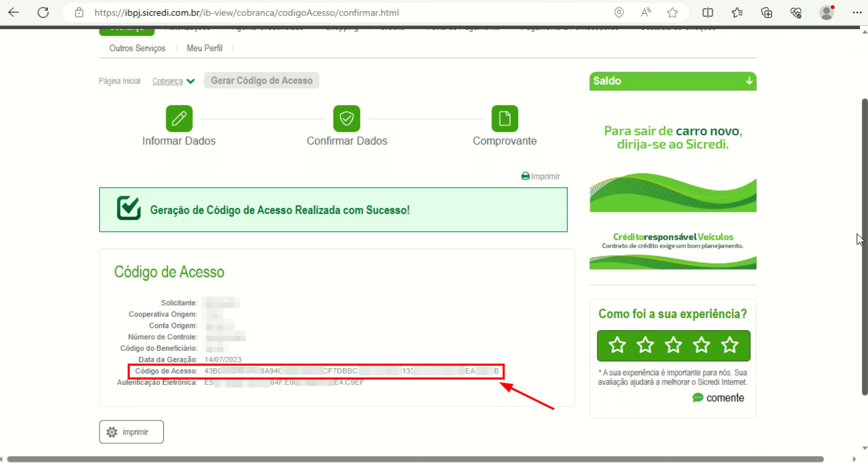Click the Número de Controle label
This screenshot has width=868, height=463.
(x=163, y=337)
